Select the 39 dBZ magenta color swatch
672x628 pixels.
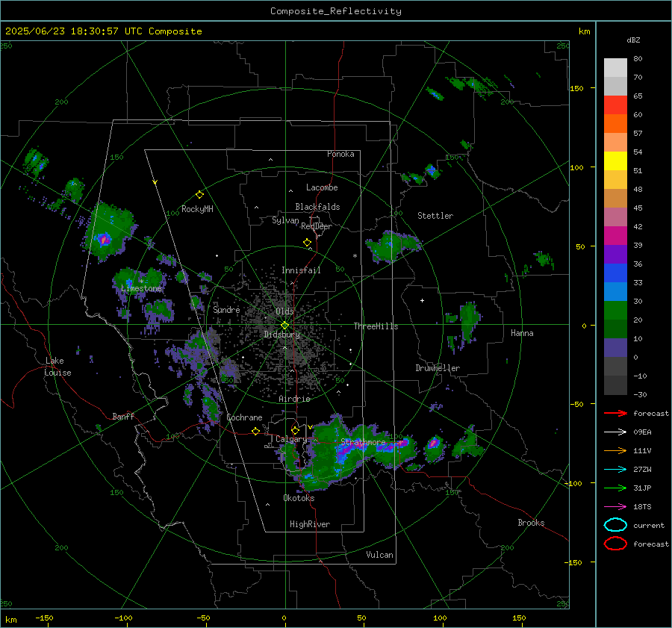coord(615,235)
